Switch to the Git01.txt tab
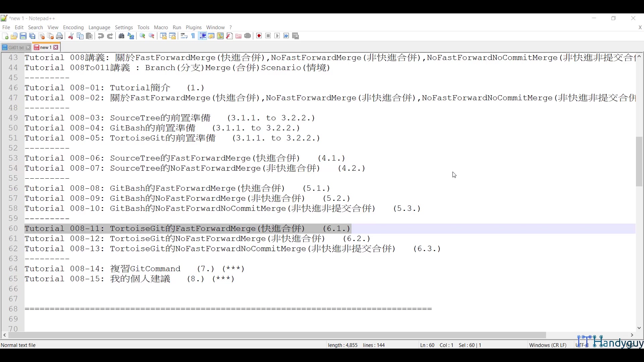This screenshot has height=362, width=644. coord(15,48)
